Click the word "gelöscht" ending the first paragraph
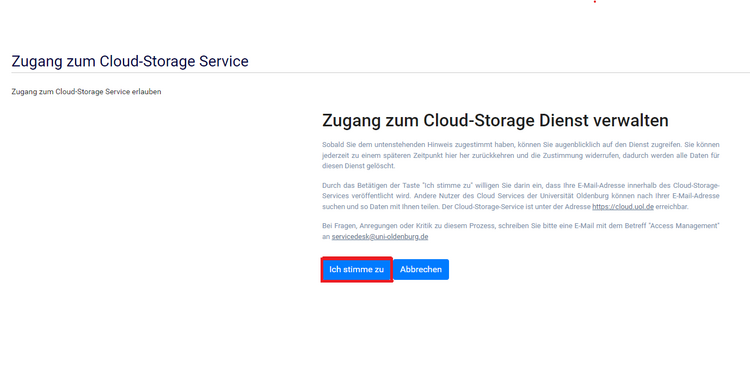This screenshot has height=392, width=750. click(381, 166)
